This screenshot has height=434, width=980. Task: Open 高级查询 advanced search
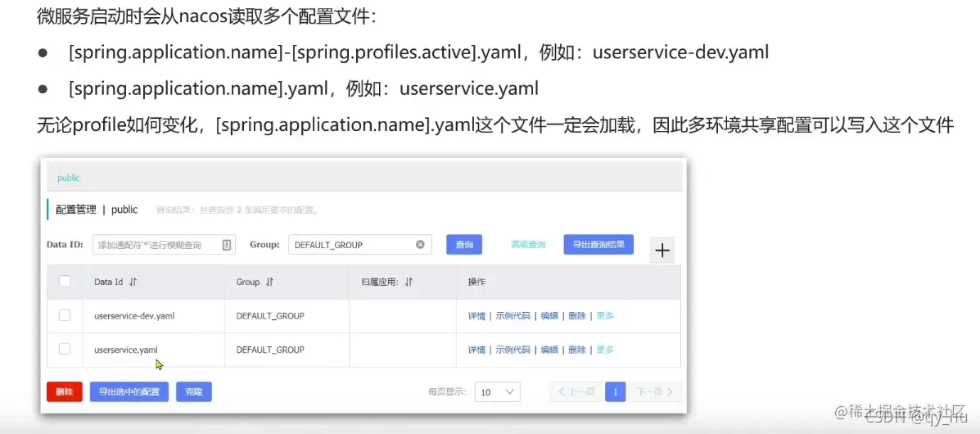[x=528, y=245]
